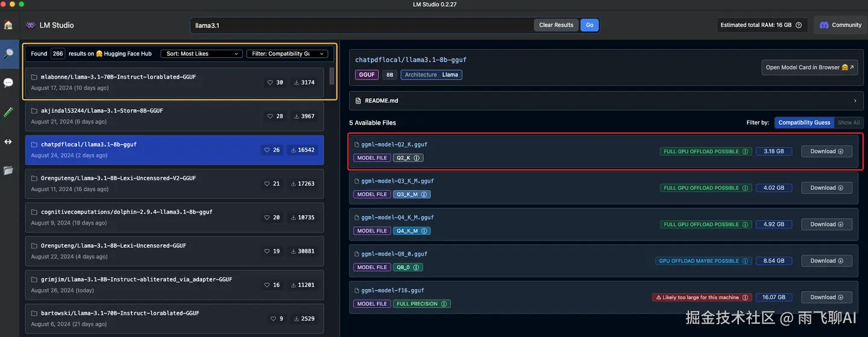Open the double-arrow Local Server sidebar icon

[8, 142]
